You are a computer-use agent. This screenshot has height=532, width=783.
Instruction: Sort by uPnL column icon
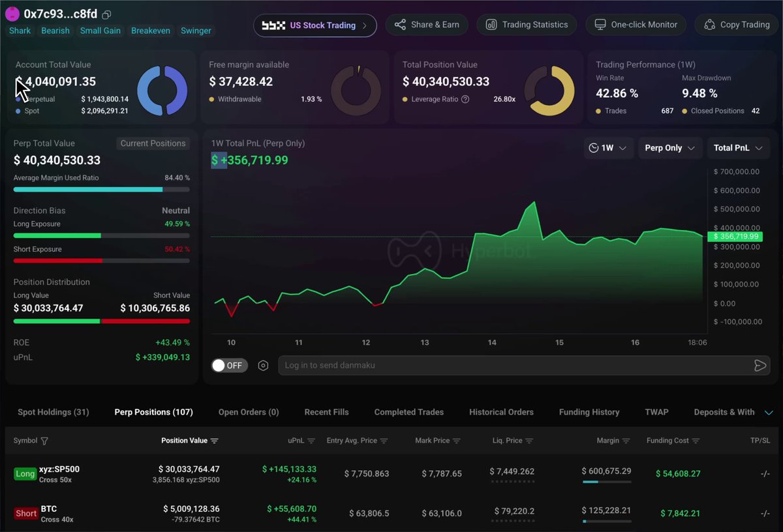coord(311,441)
